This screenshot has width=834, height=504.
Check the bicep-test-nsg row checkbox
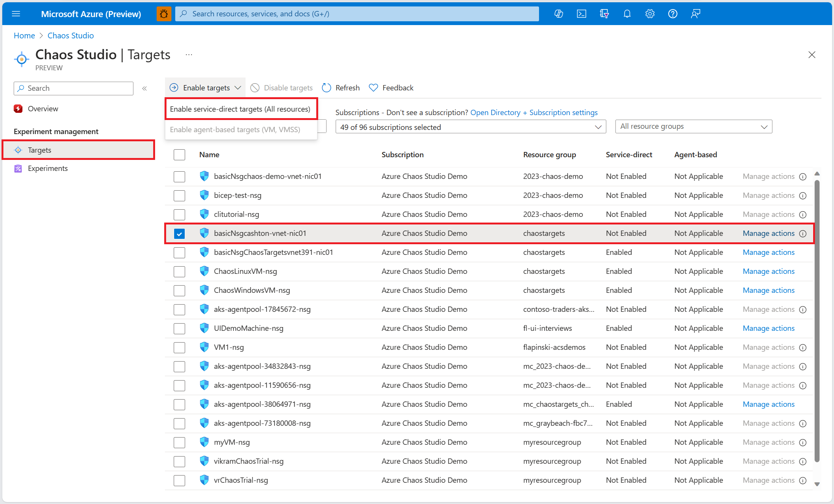179,196
